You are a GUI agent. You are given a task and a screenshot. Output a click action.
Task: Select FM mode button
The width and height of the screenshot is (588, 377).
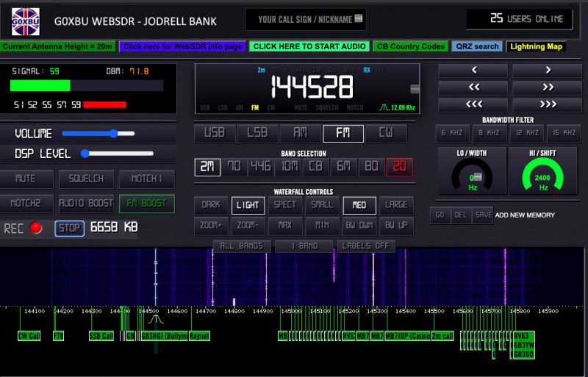pyautogui.click(x=343, y=134)
